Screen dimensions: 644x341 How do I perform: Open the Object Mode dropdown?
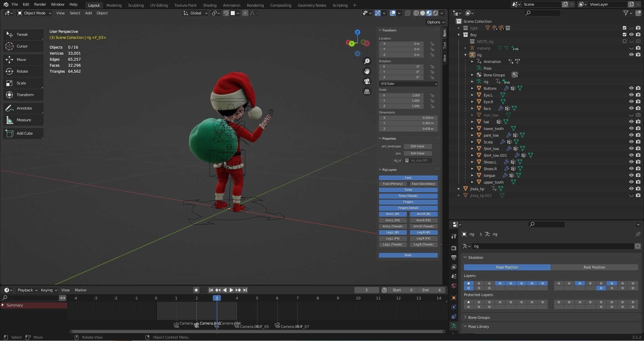pyautogui.click(x=34, y=13)
